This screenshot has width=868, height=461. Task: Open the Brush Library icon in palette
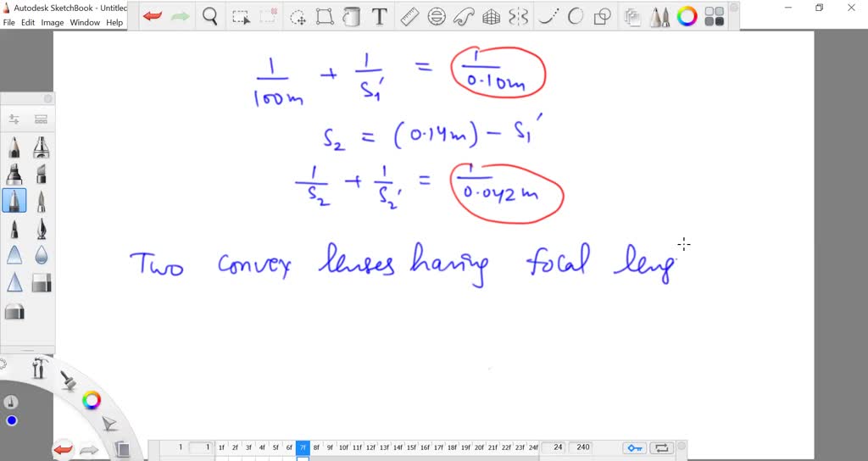41,119
